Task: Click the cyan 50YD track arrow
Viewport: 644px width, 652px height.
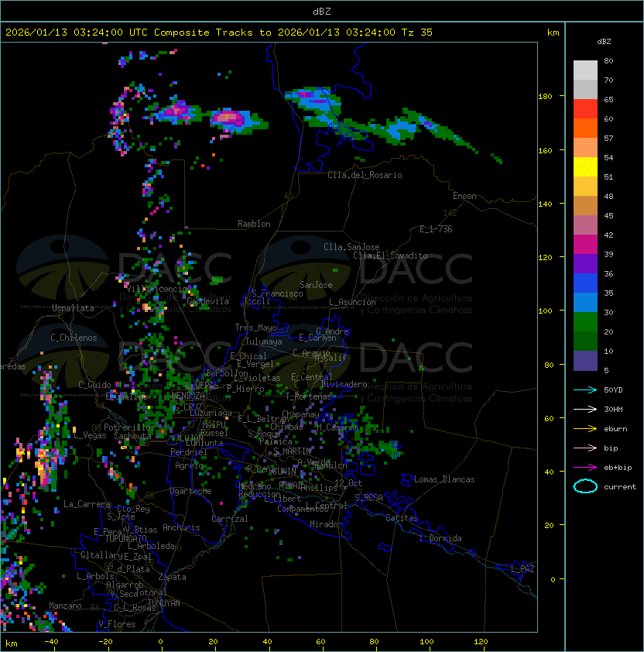Action: [x=585, y=390]
